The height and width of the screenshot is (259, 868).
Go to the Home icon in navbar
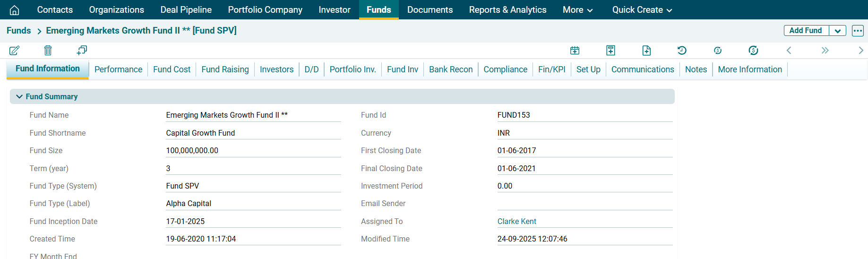coord(15,10)
